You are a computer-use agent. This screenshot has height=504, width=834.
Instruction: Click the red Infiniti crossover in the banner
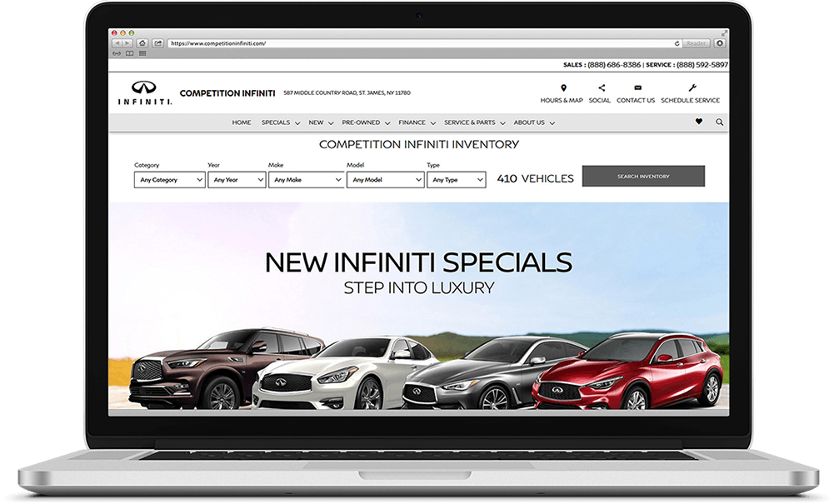point(627,372)
